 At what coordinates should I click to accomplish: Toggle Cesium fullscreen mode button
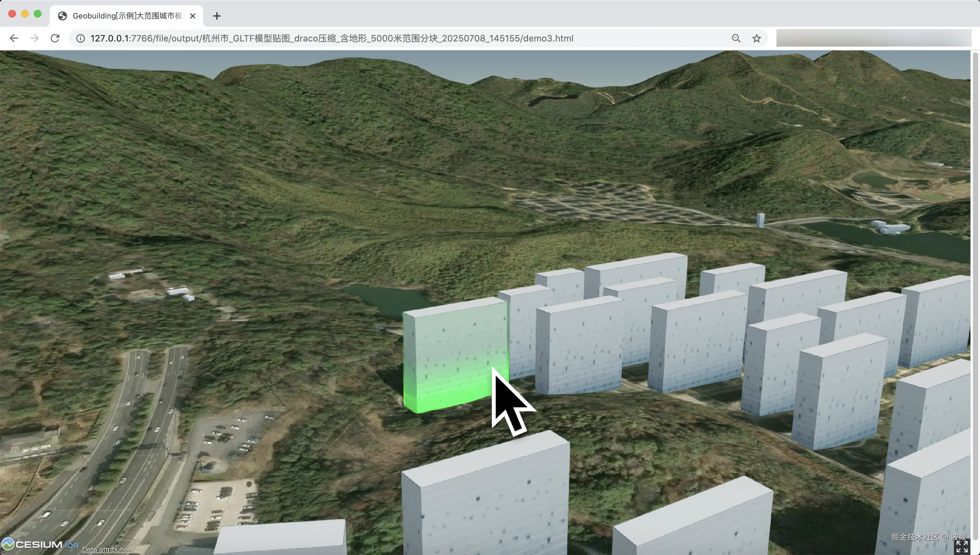pos(962,546)
